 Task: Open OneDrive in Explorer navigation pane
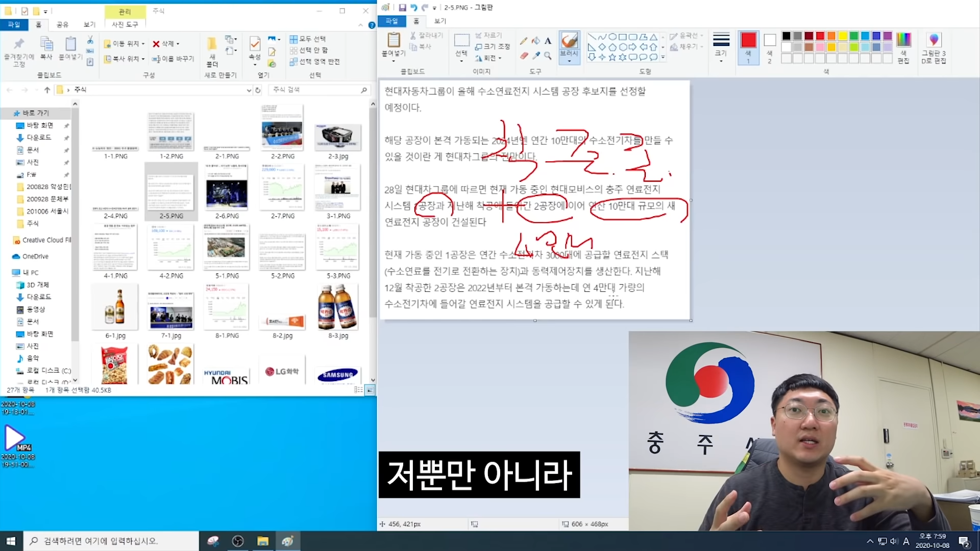coord(35,256)
